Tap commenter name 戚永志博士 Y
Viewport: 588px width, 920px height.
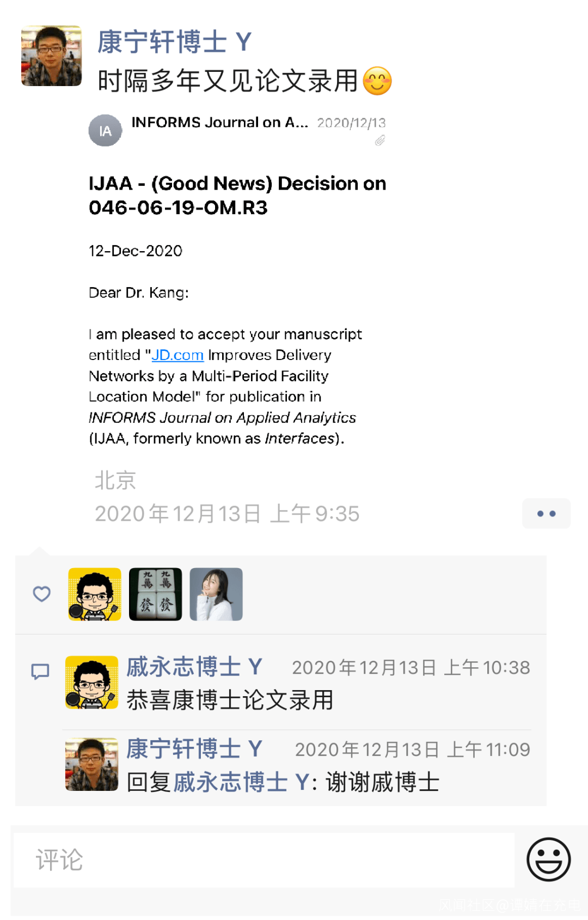click(194, 667)
